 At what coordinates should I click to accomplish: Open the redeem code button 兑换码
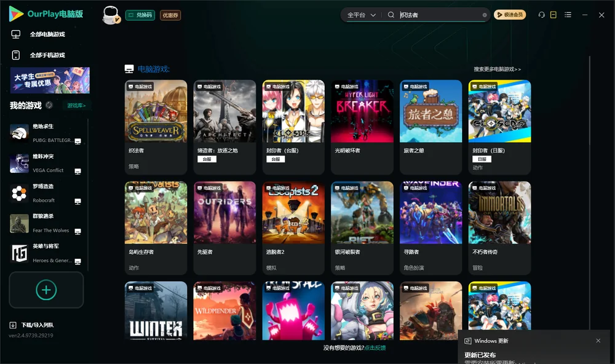(140, 15)
